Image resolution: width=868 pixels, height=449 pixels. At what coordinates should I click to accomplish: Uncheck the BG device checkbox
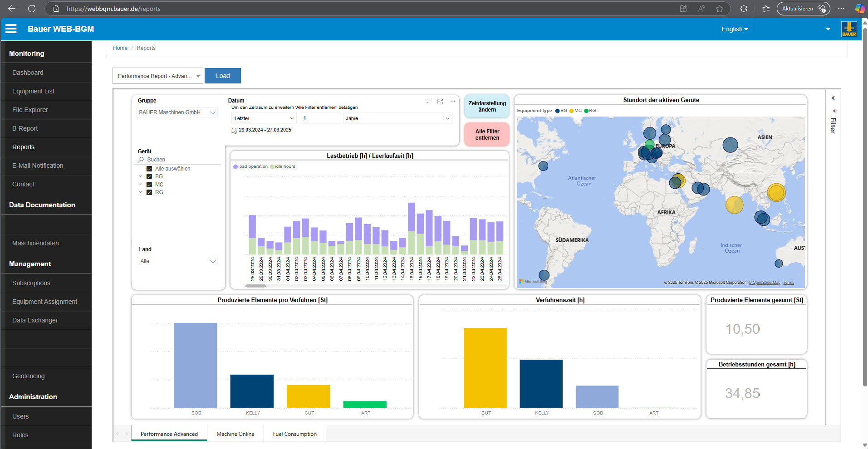coord(149,176)
